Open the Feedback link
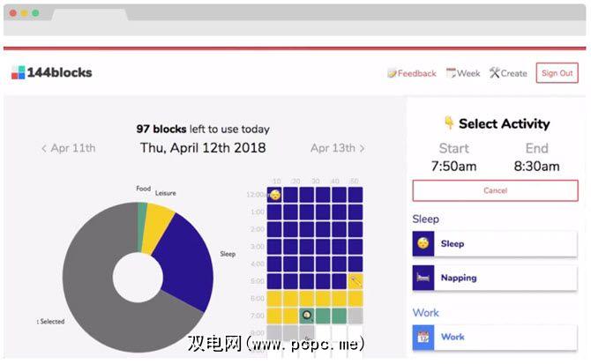 click(412, 73)
